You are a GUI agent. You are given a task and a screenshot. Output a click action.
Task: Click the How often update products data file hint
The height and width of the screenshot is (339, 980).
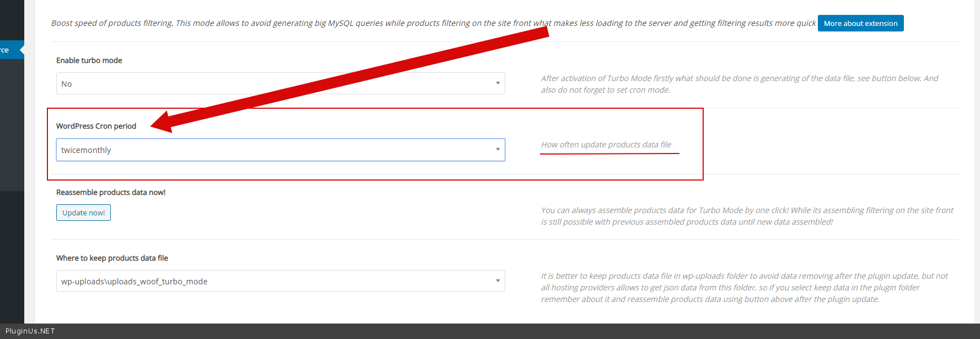[x=606, y=145]
